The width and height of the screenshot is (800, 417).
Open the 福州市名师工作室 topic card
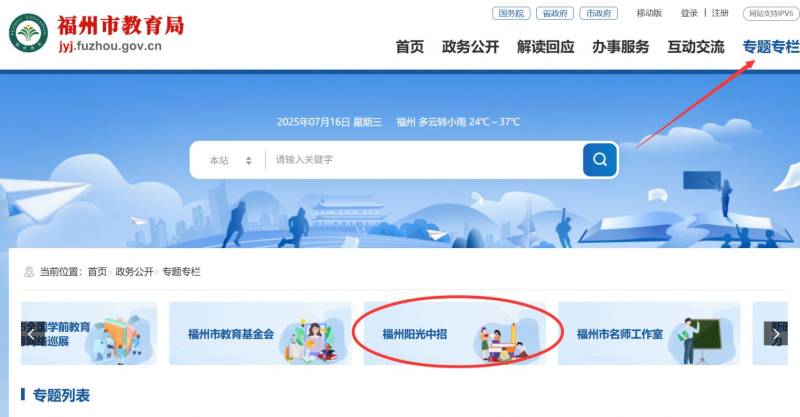649,333
